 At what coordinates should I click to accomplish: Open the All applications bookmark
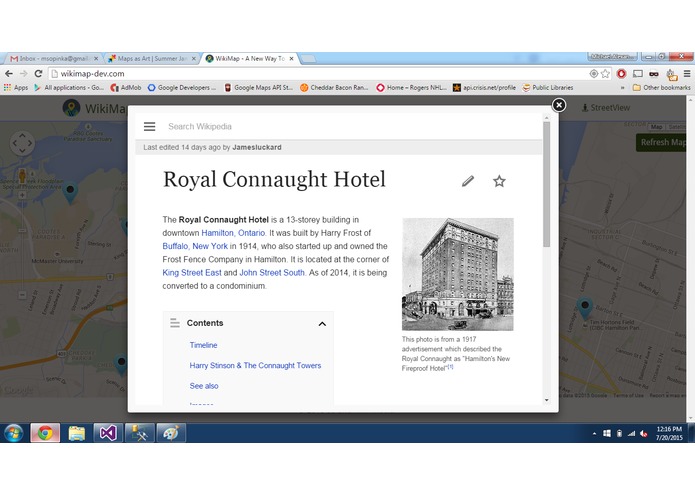pos(69,88)
